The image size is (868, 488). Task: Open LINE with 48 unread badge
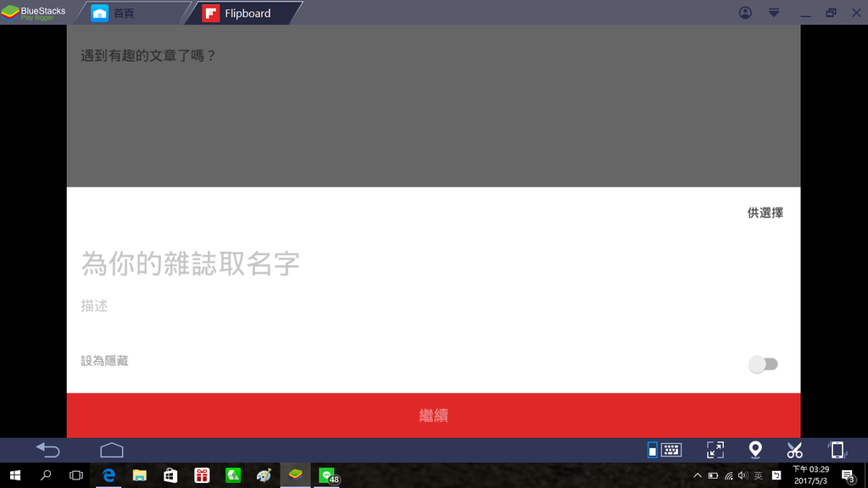click(329, 476)
